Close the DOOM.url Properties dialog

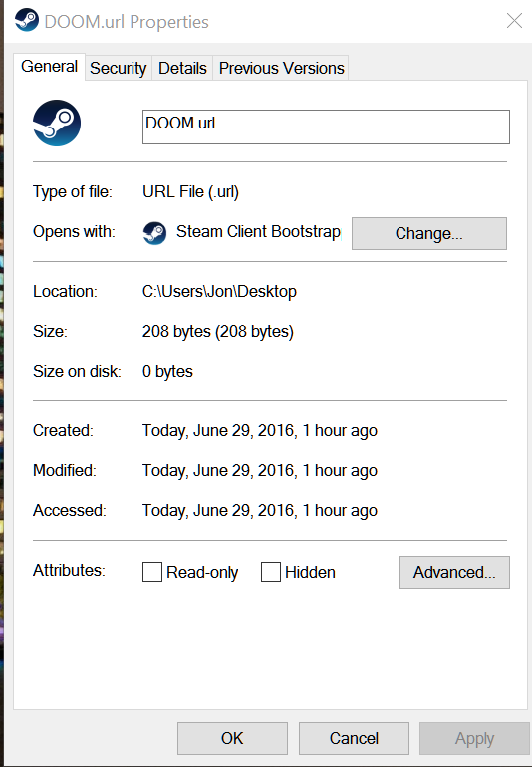pos(514,21)
